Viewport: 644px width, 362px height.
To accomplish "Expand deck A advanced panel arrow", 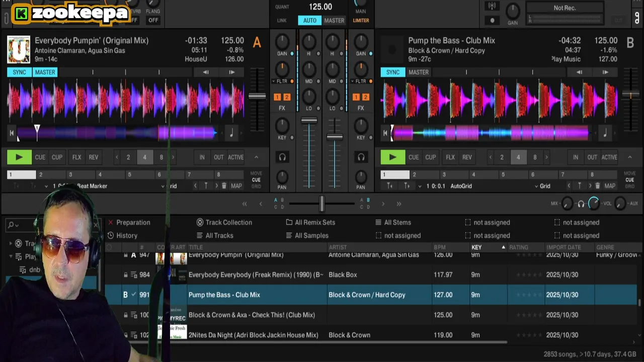I will pos(256,157).
